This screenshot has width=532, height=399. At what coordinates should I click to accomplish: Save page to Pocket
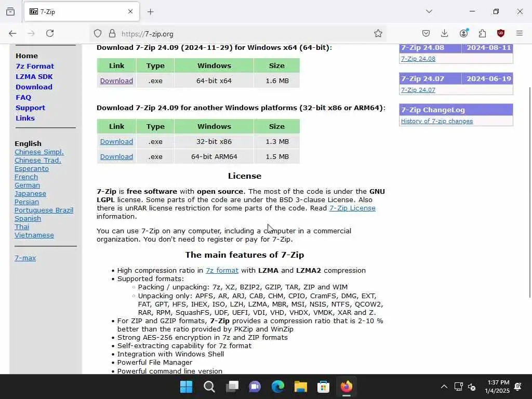pos(426,33)
